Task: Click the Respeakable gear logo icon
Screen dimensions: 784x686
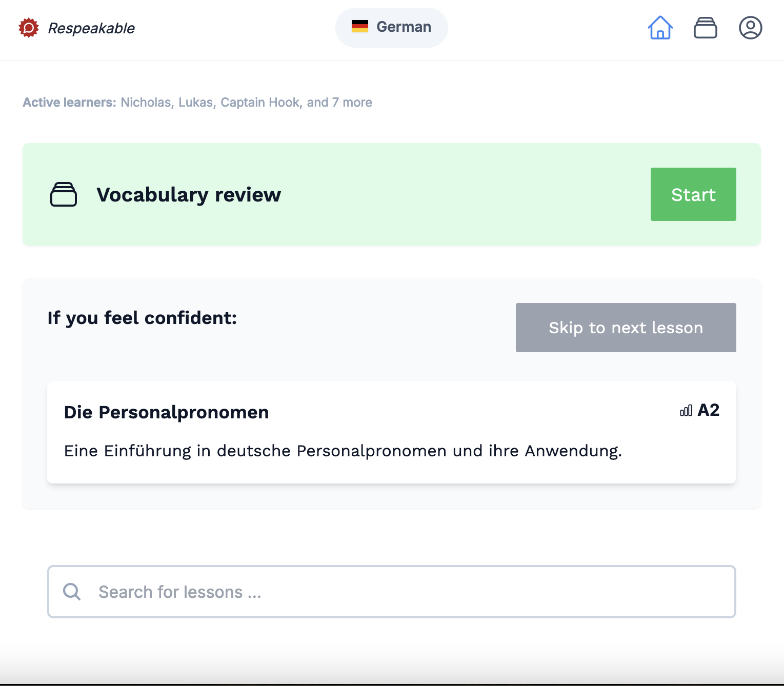Action: pyautogui.click(x=29, y=28)
